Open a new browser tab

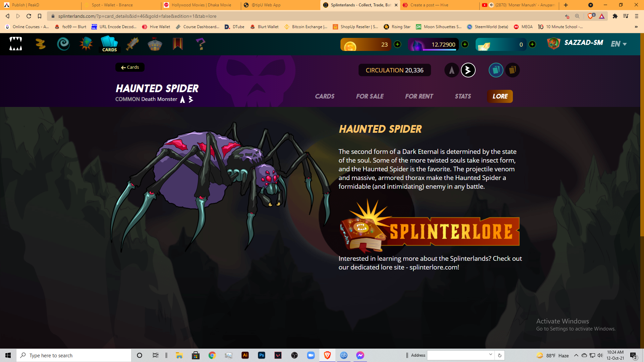point(566,5)
